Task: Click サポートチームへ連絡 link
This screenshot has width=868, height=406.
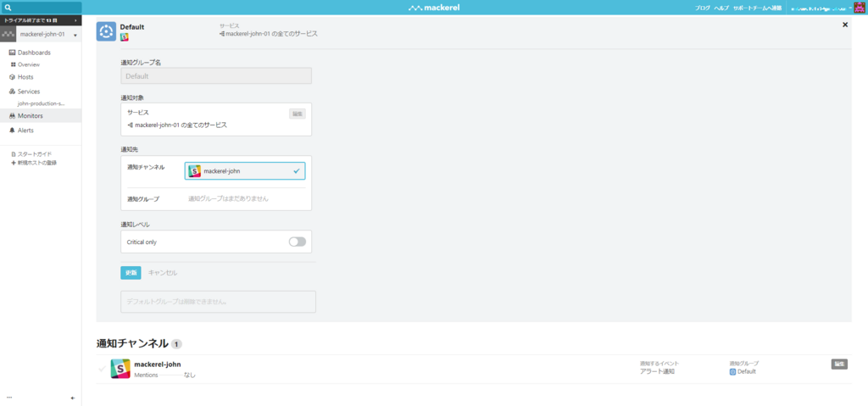Action: point(757,8)
